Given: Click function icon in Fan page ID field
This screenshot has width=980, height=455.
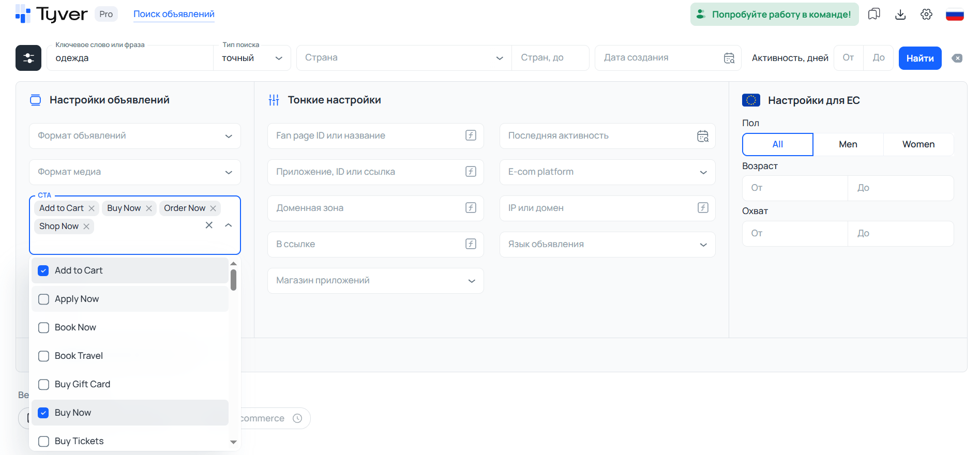Looking at the screenshot, I should [471, 135].
